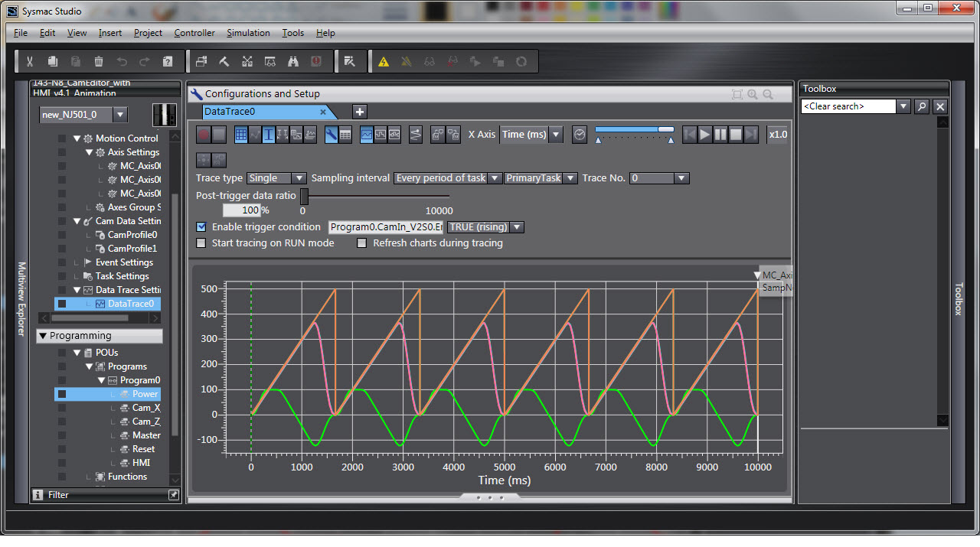Check Start tracing on RUN mode

[x=201, y=243]
